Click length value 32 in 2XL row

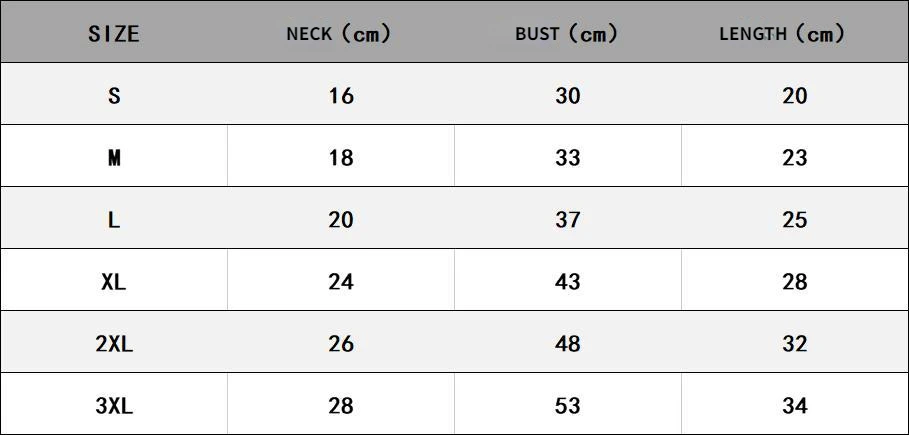pos(795,344)
